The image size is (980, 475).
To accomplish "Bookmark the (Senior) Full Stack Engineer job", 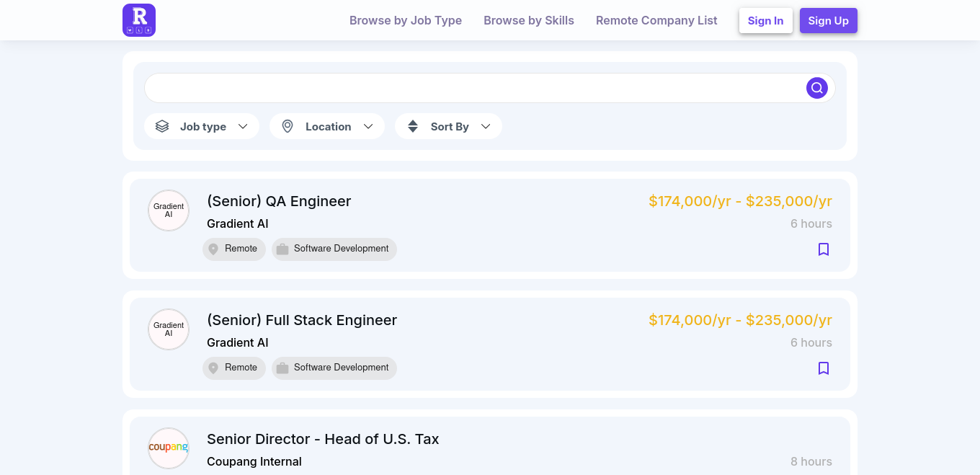I will (x=824, y=368).
